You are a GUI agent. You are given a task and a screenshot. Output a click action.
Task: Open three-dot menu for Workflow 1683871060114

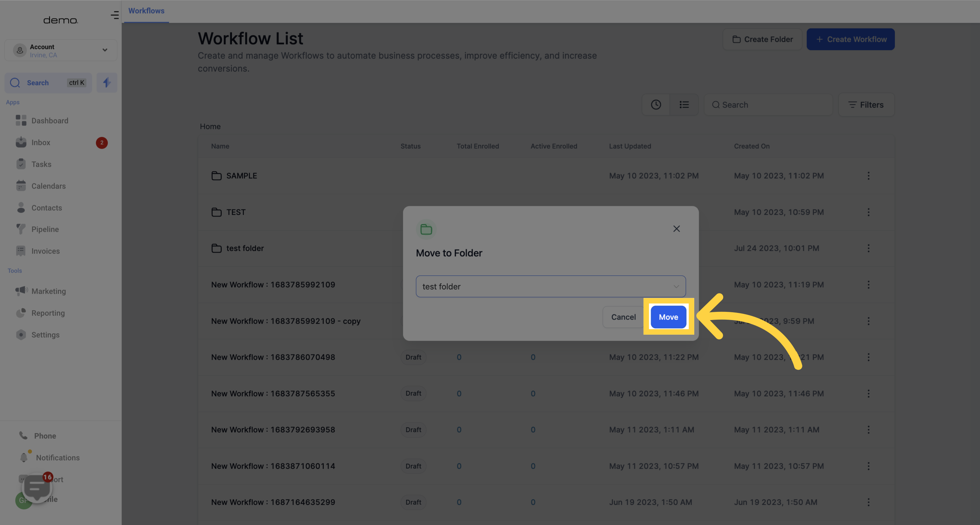pos(868,466)
